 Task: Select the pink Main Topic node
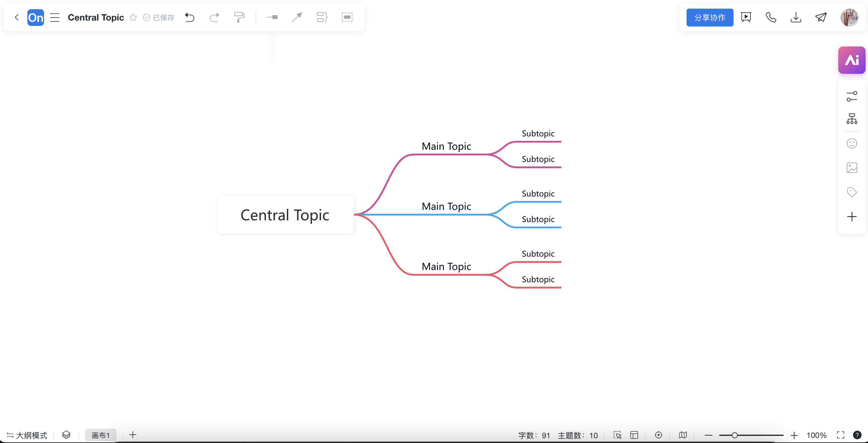[x=446, y=146]
